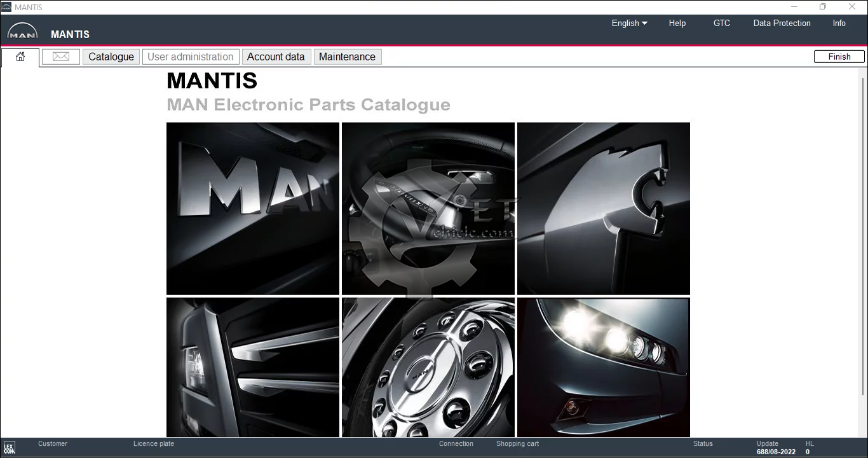Click the Customer status bar field
This screenshot has height=458, width=868.
point(53,444)
